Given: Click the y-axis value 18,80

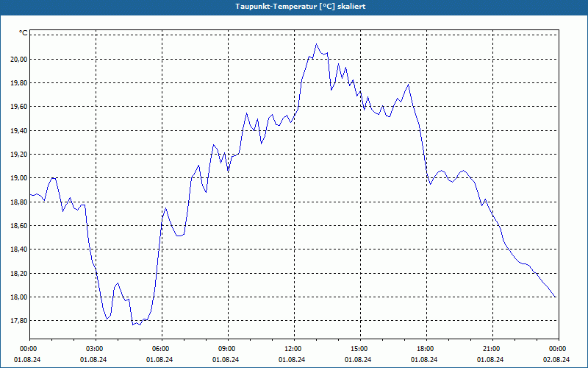Looking at the screenshot, I should (18, 202).
